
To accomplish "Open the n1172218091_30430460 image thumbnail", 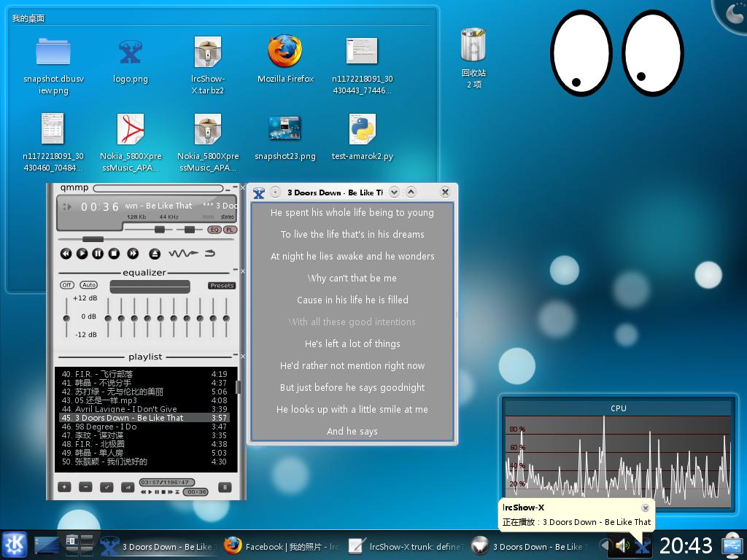I will [53, 128].
